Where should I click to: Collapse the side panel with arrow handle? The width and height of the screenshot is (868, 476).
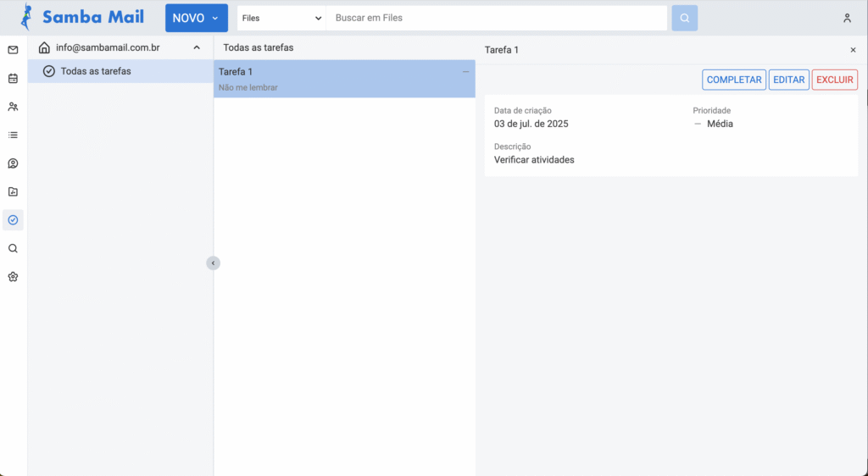click(213, 263)
